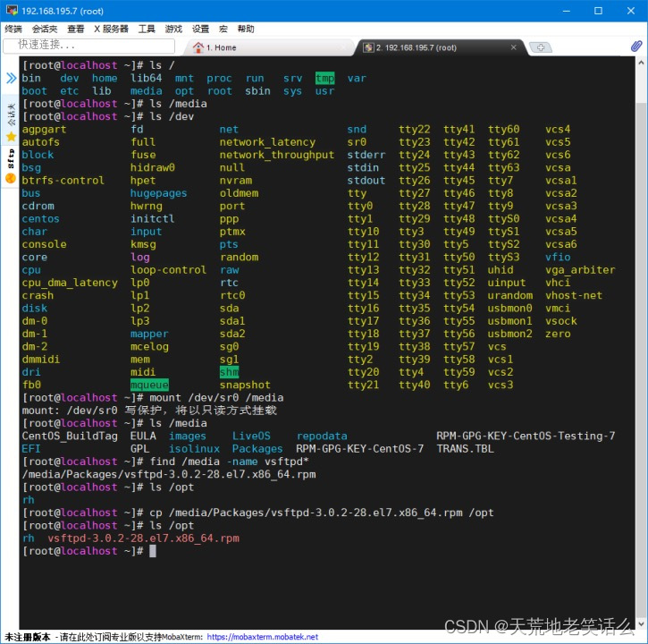648x644 pixels.
Task: Click the 'network_throughput' device entry
Action: tap(277, 155)
